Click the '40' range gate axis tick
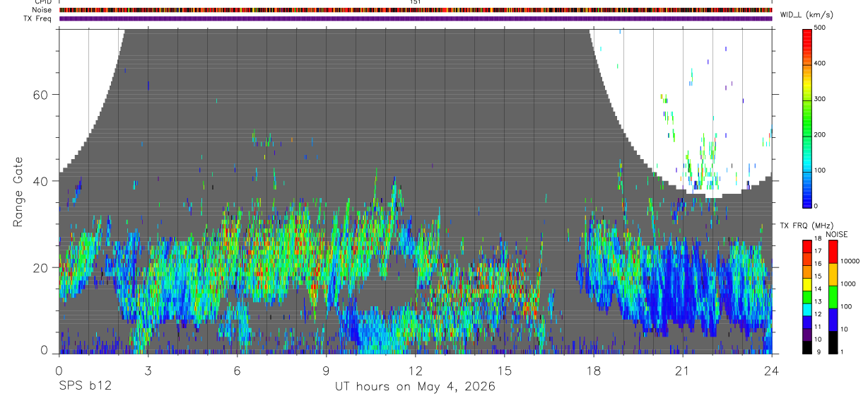868x401 pixels. point(40,181)
